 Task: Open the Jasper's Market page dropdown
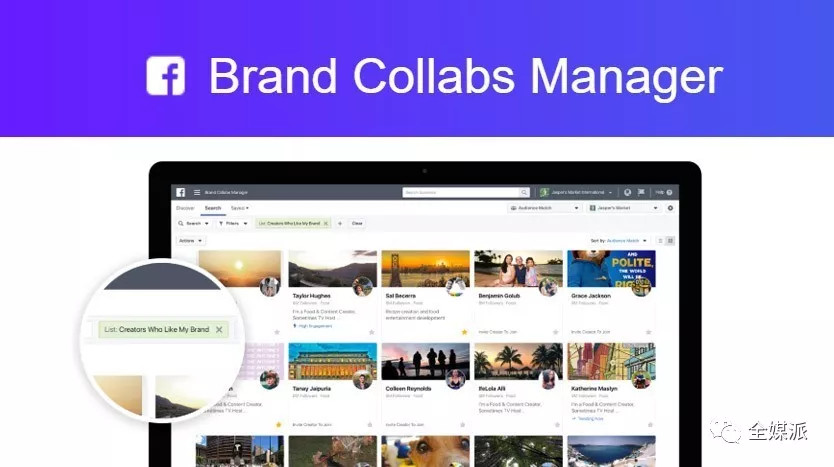click(x=624, y=208)
